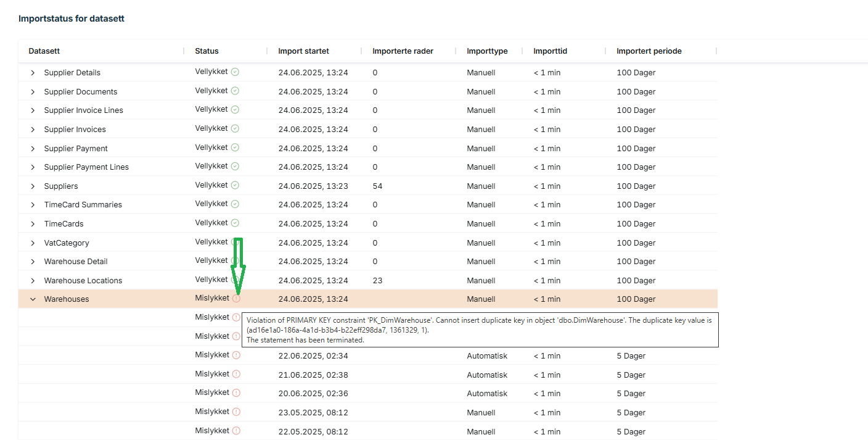Expand the Supplier Details dataset row
This screenshot has width=868, height=440.
pos(33,73)
